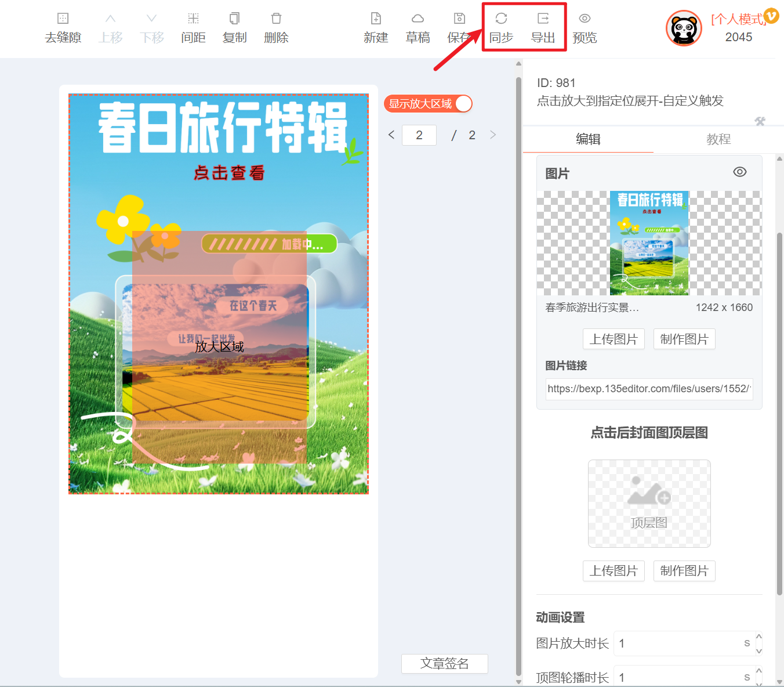Image resolution: width=784 pixels, height=687 pixels.
Task: Click the 动画设置 section heading
Action: (x=560, y=617)
